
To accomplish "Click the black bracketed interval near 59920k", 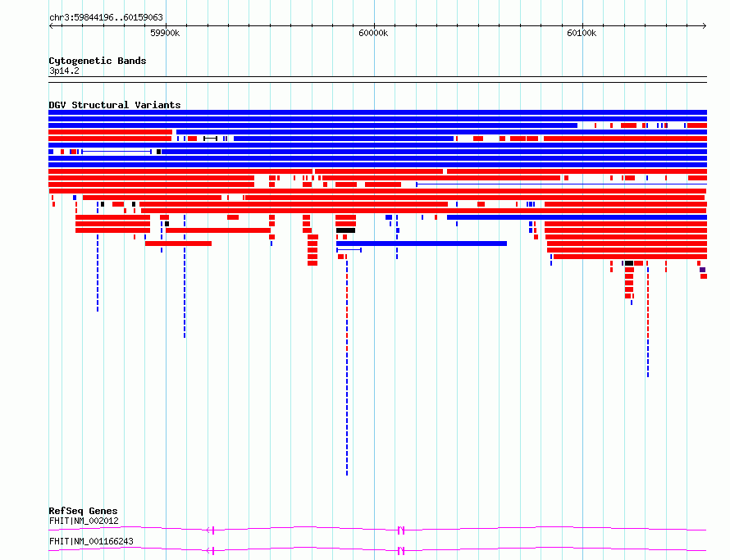I will [x=211, y=139].
